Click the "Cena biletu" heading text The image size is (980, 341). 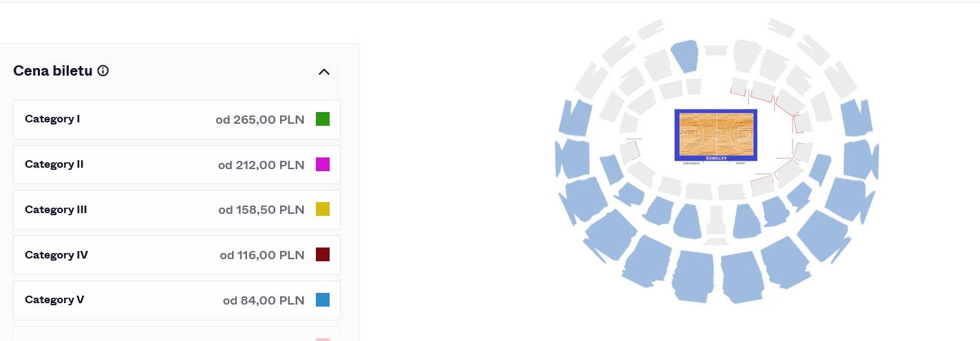[x=53, y=71]
